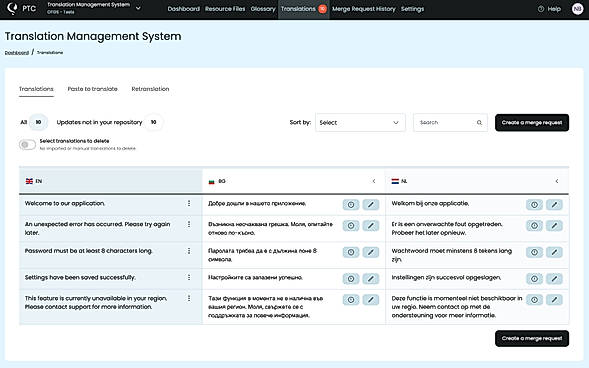Follow the Dashboard breadcrumb link
This screenshot has width=589, height=368.
[17, 53]
